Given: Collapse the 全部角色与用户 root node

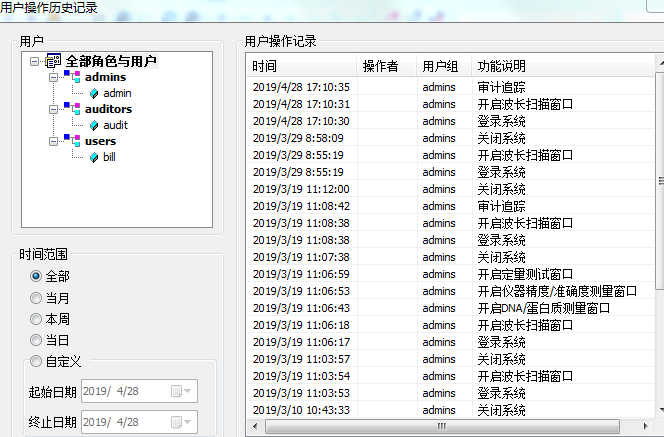Looking at the screenshot, I should (x=35, y=62).
